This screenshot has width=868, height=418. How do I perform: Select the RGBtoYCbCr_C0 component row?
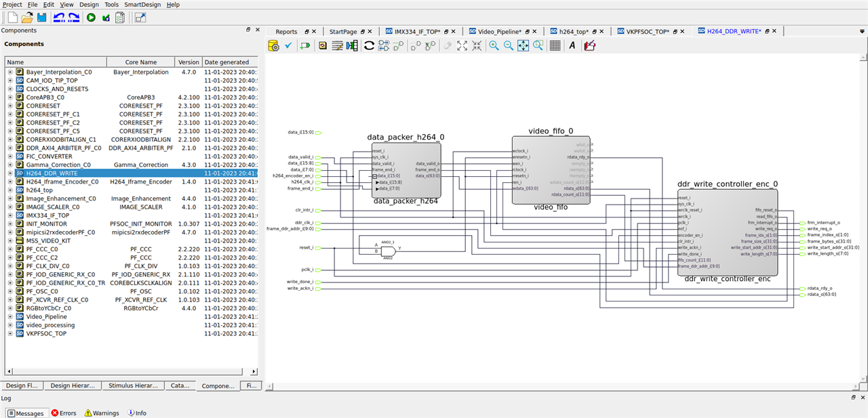(132, 308)
